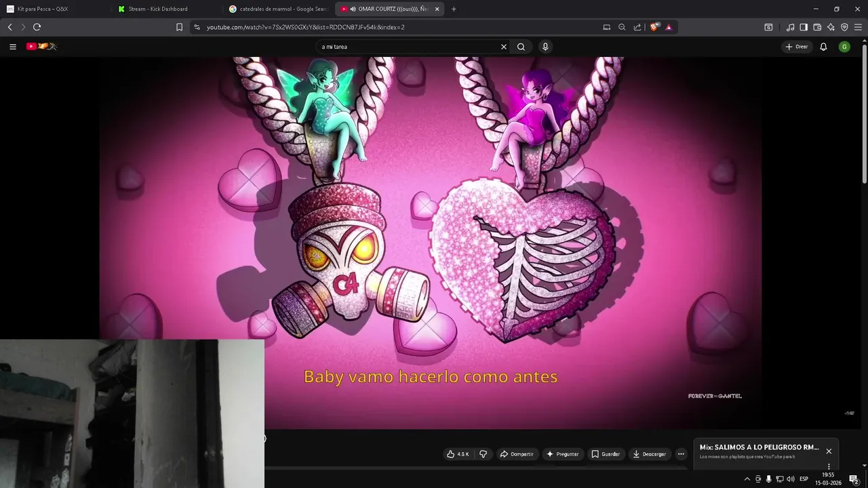Screen dimensions: 868x488
Task: Open the taskbar network icon
Action: (779, 479)
